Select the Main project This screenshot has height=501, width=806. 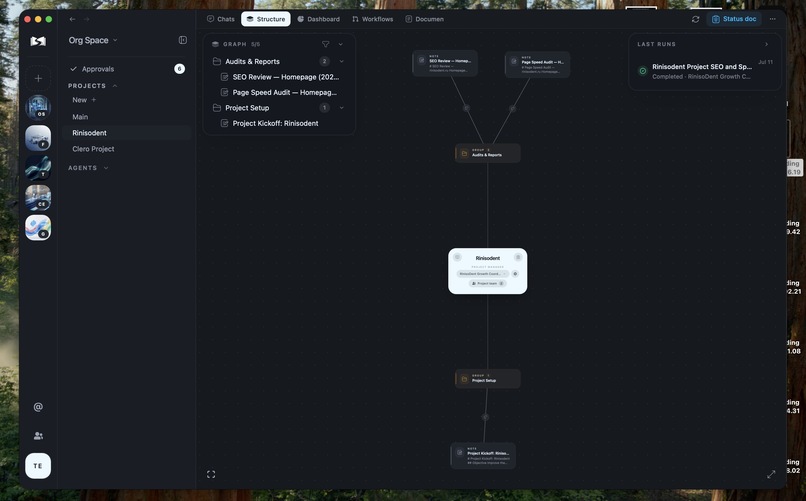pos(80,117)
